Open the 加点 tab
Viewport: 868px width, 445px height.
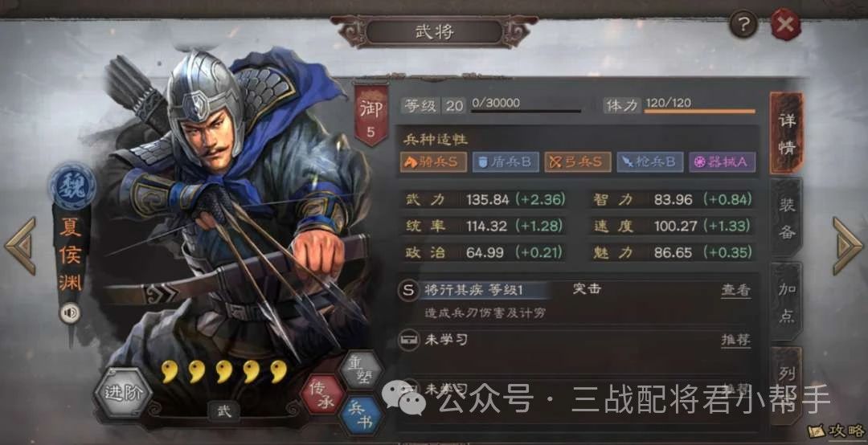tap(787, 303)
